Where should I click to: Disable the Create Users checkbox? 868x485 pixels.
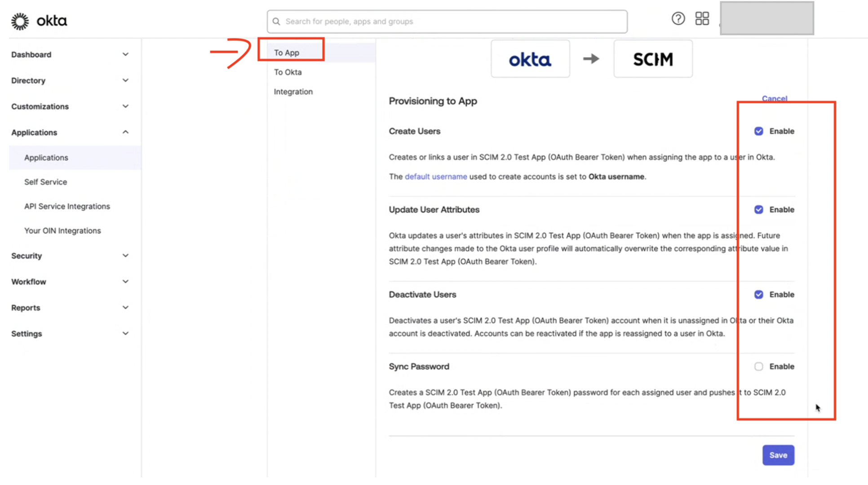(x=758, y=131)
